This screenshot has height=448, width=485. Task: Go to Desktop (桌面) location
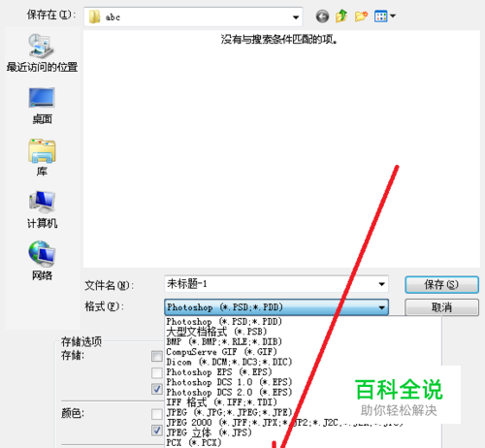[42, 106]
